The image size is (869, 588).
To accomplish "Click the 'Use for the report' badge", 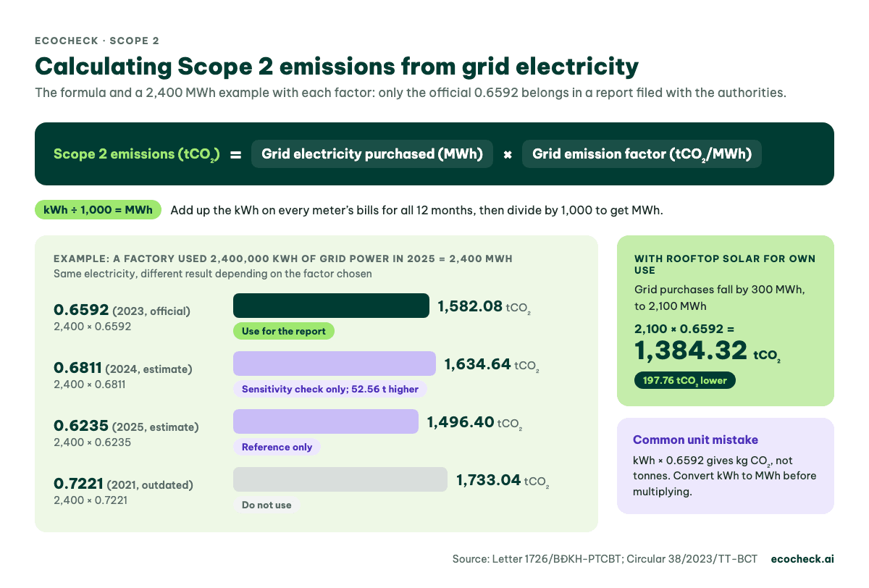I will 284,331.
